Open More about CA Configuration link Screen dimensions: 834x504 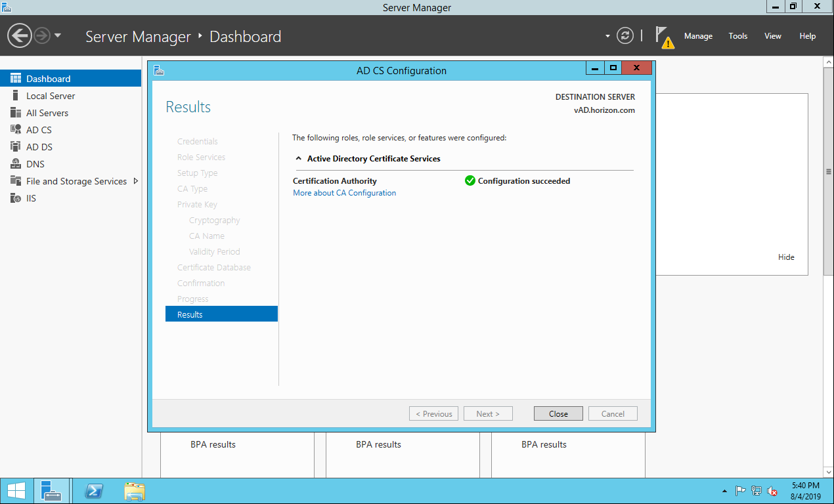[x=344, y=193]
